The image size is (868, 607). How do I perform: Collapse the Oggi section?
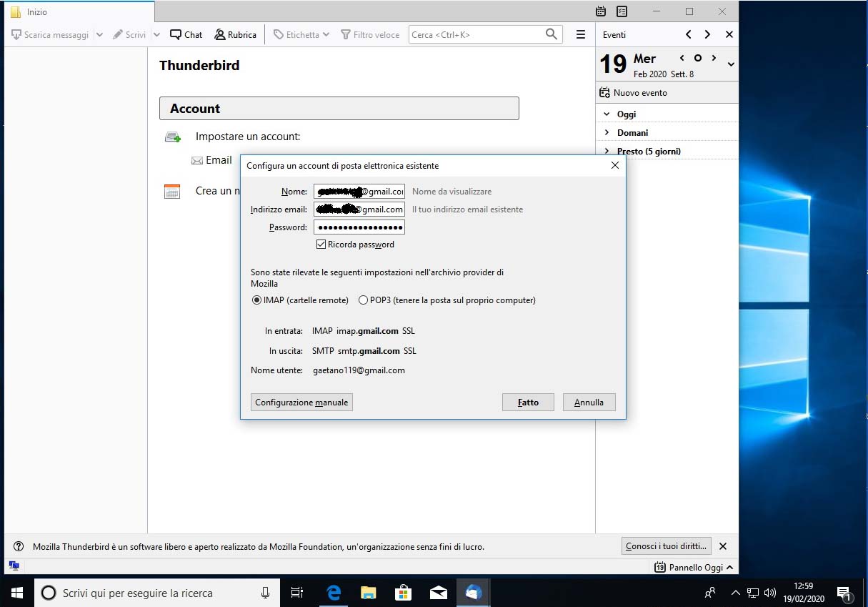point(607,114)
